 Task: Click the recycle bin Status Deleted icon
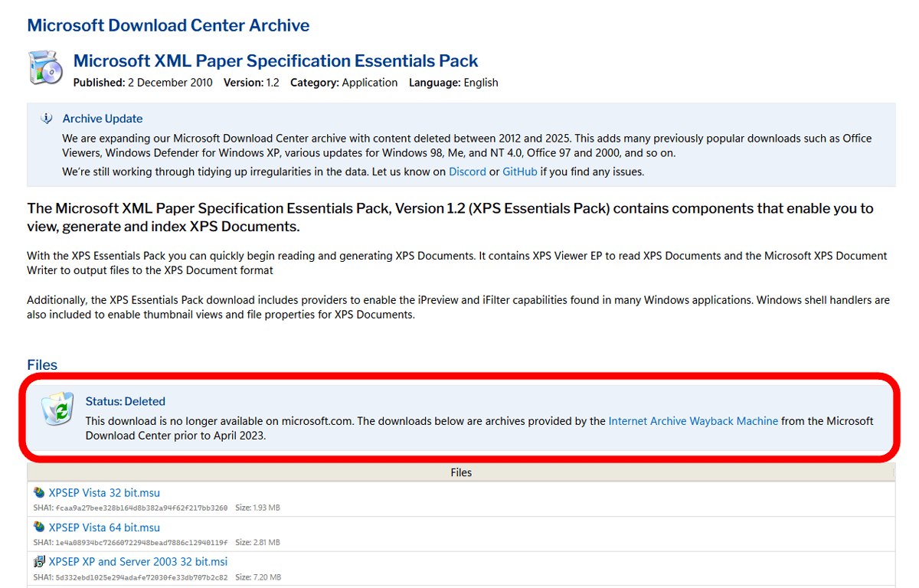(57, 408)
